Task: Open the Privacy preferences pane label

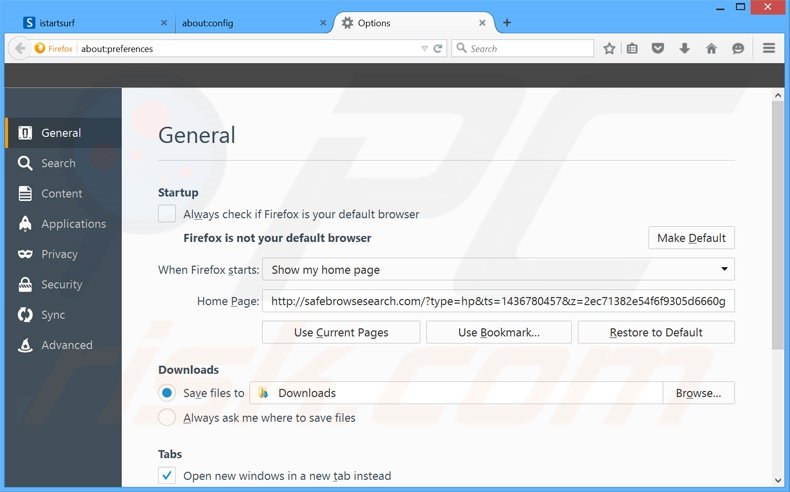Action: (59, 254)
